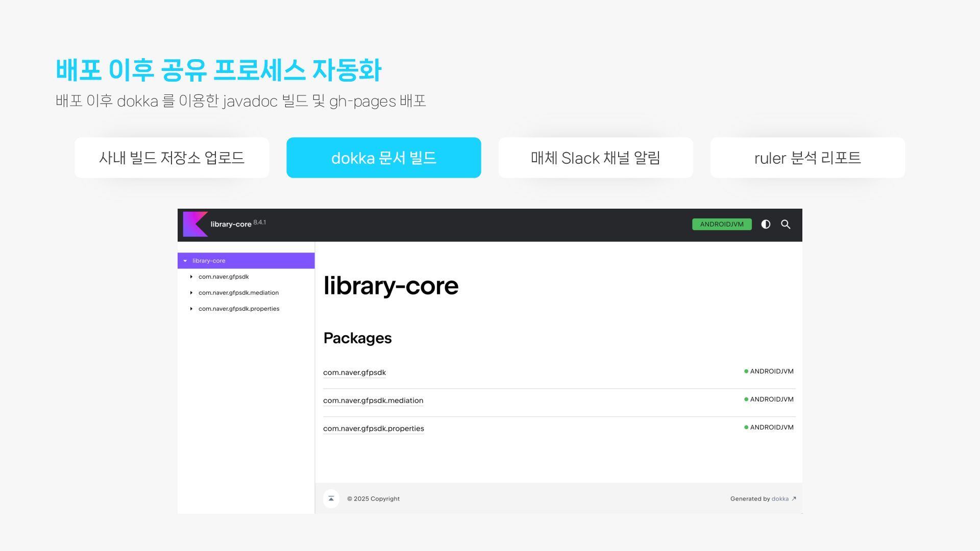Collapse the library-core tree node arrow

[x=185, y=261]
